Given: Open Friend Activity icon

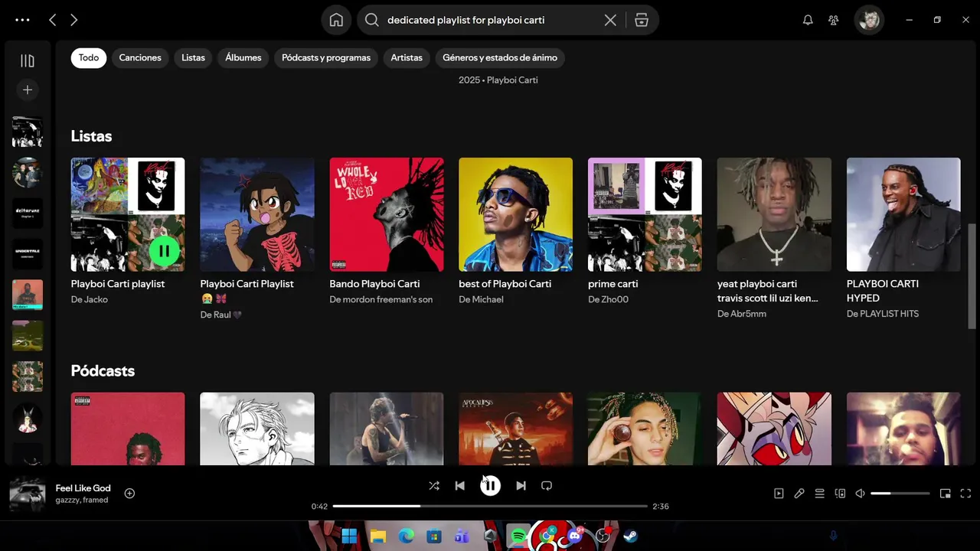Looking at the screenshot, I should (x=834, y=20).
